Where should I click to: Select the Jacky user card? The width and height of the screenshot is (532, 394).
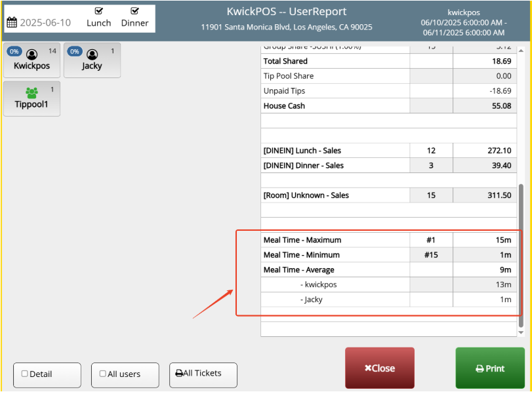[x=92, y=60]
